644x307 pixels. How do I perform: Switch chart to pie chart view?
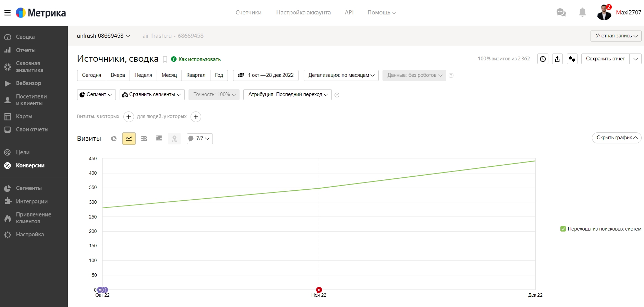114,139
